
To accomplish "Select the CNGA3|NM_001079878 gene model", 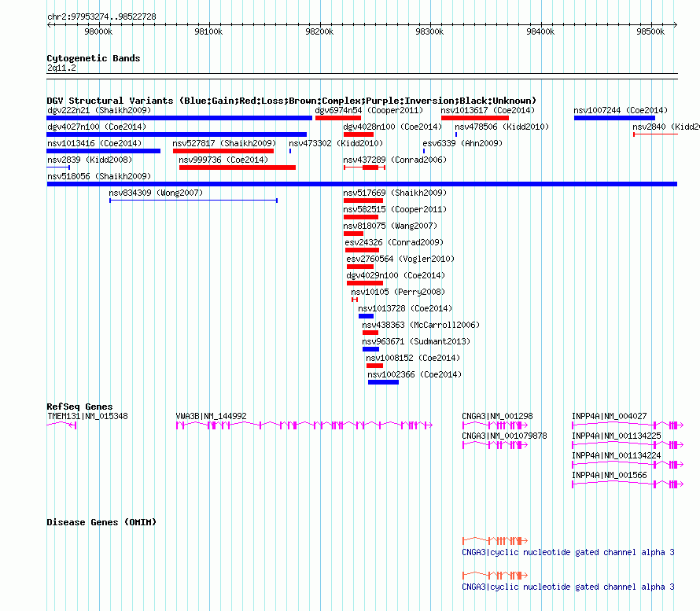I will (x=495, y=445).
